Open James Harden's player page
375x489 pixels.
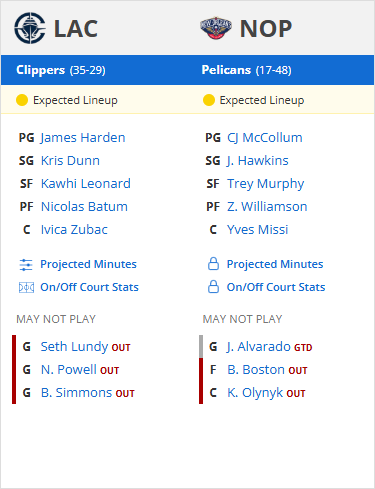(x=83, y=138)
